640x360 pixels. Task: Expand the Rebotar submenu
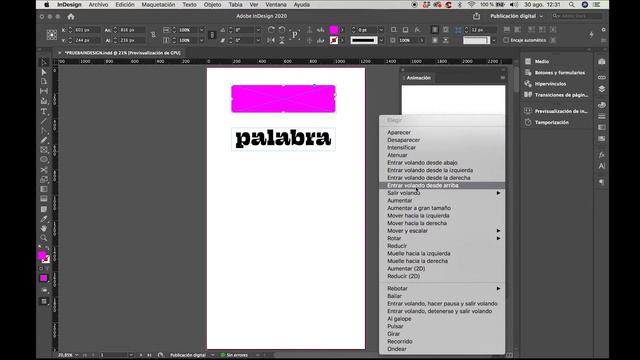click(442, 289)
